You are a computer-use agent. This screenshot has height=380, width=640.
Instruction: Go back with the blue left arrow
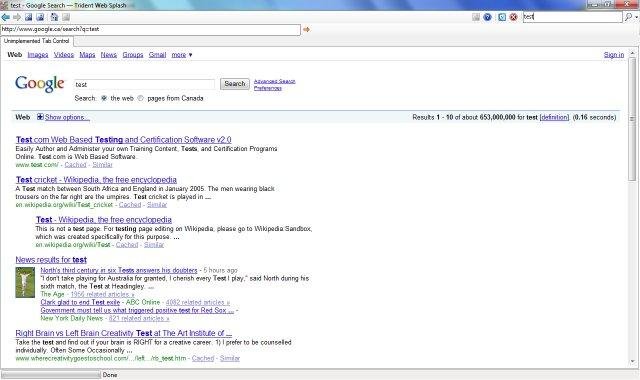tap(5, 17)
